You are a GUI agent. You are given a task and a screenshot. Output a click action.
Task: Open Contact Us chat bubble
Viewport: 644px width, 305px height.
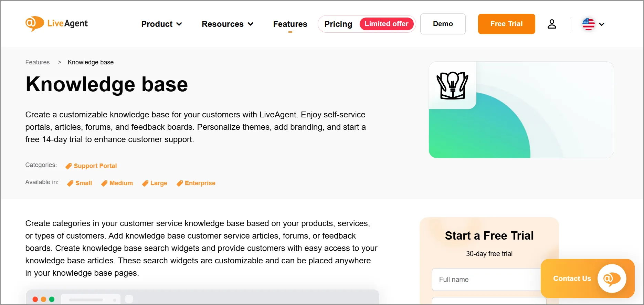point(611,278)
